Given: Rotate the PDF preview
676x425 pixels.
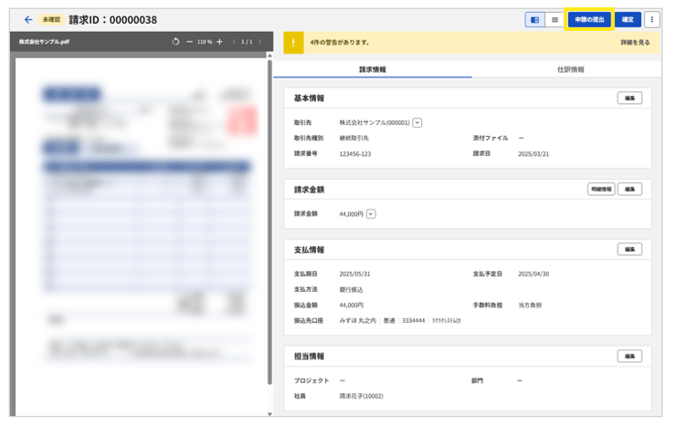Looking at the screenshot, I should pos(176,42).
